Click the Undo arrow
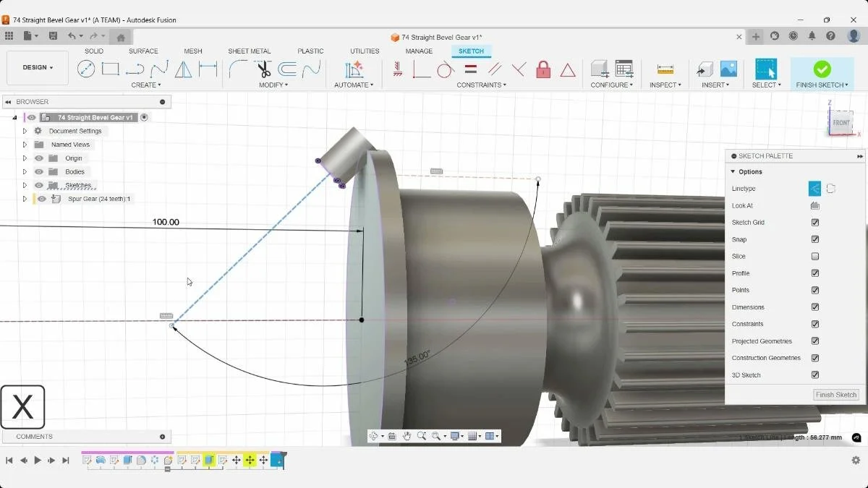The width and height of the screenshot is (868, 488). pos(72,35)
